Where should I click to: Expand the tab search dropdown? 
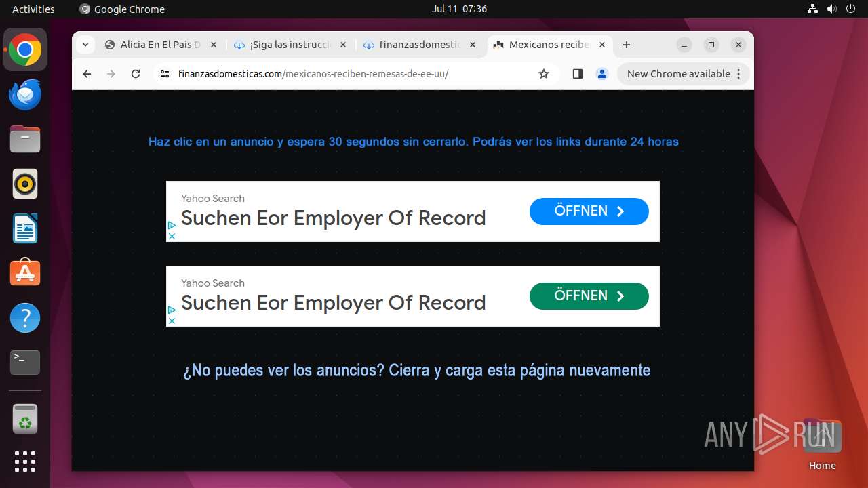pos(85,45)
